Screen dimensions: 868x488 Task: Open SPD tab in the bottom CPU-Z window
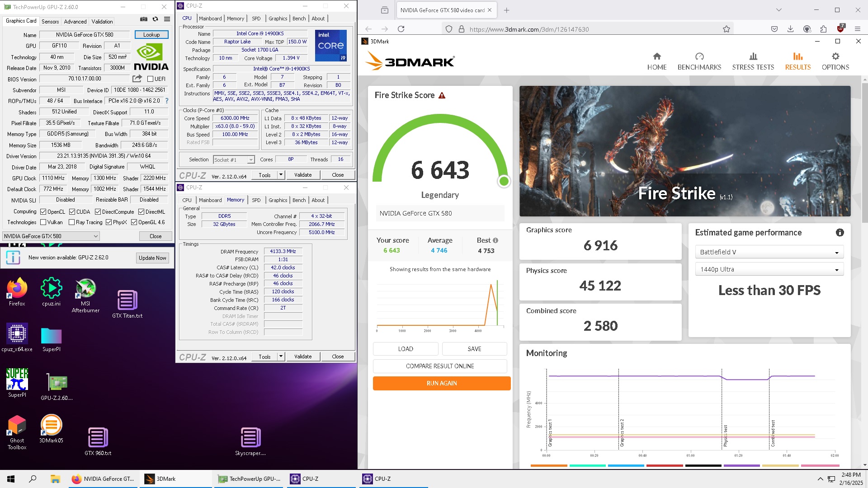256,200
